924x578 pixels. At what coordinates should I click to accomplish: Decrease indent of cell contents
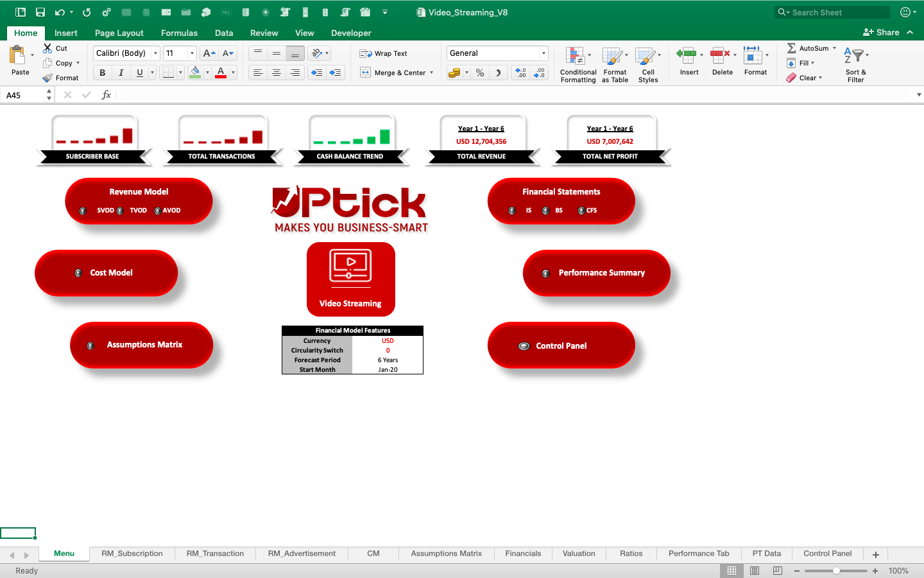[317, 73]
